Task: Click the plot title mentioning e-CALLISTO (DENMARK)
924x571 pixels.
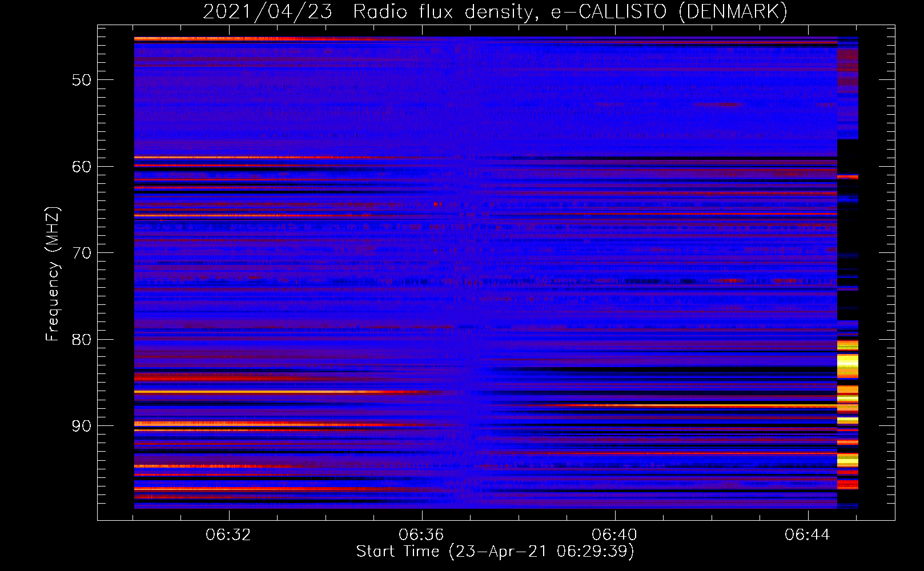Action: 495,12
